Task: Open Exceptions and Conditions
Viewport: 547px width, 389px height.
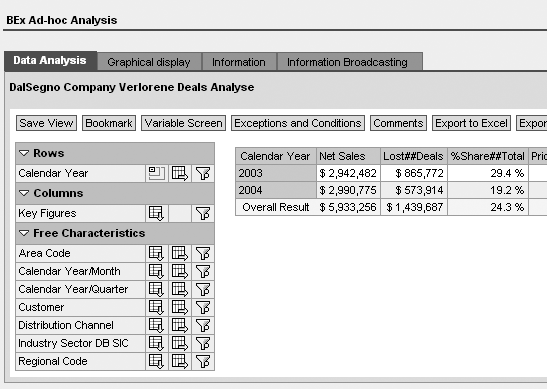Action: pyautogui.click(x=298, y=123)
